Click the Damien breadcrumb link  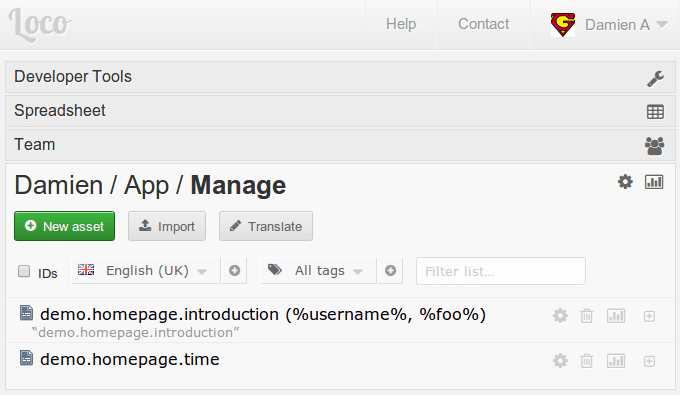[59, 186]
